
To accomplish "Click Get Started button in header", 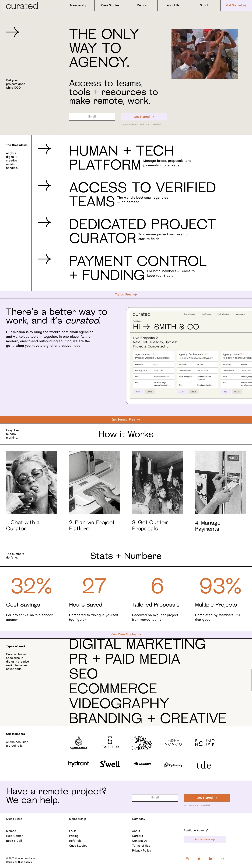I will 236,5.
